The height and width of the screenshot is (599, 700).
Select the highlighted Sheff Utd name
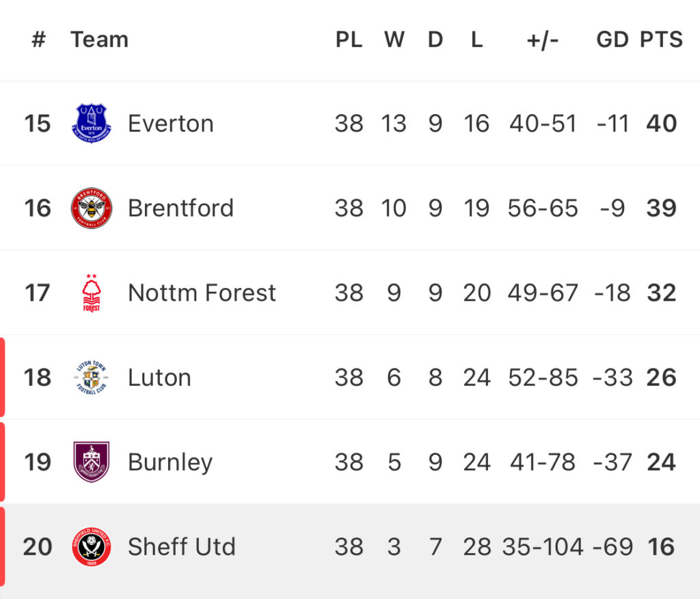tap(182, 547)
